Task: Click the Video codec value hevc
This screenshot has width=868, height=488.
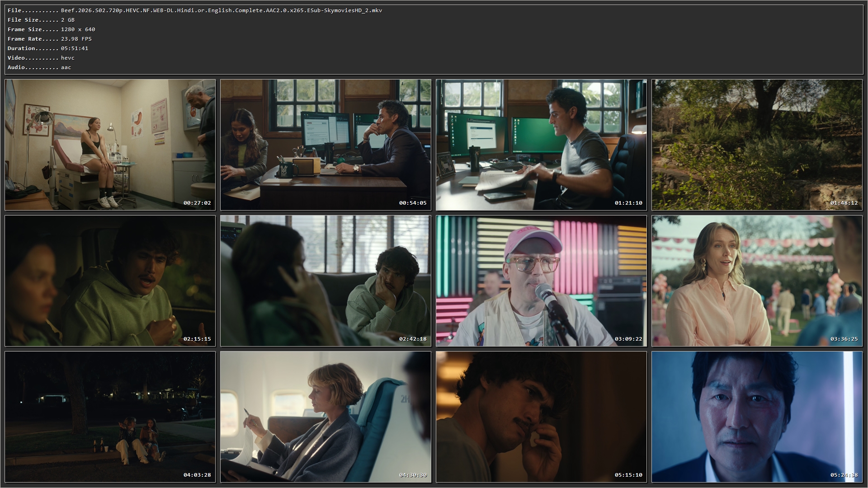Action: (68, 58)
